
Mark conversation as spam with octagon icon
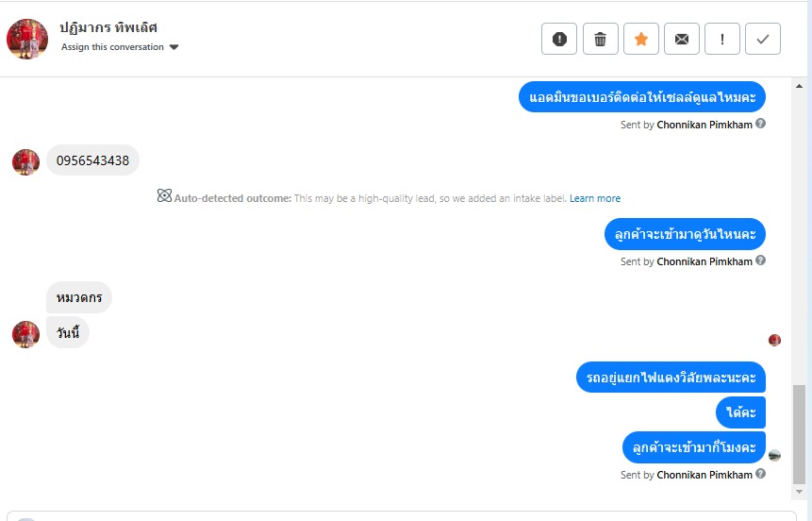pos(559,39)
